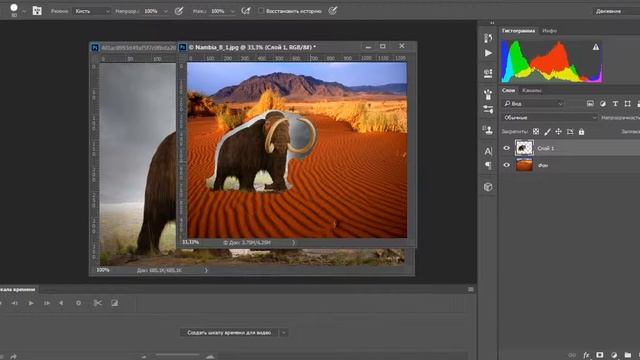Open Brush Settings sliders icon in dock

pyautogui.click(x=488, y=109)
